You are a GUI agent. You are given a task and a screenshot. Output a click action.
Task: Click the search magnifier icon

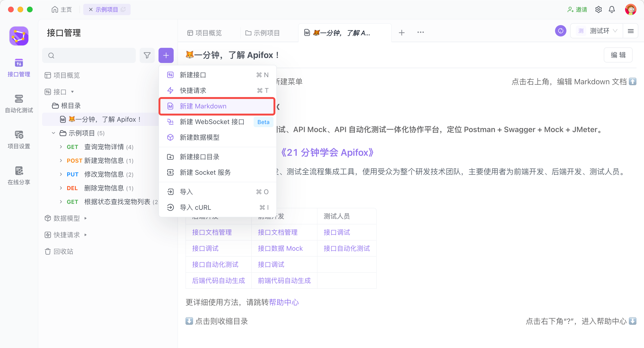click(x=51, y=56)
